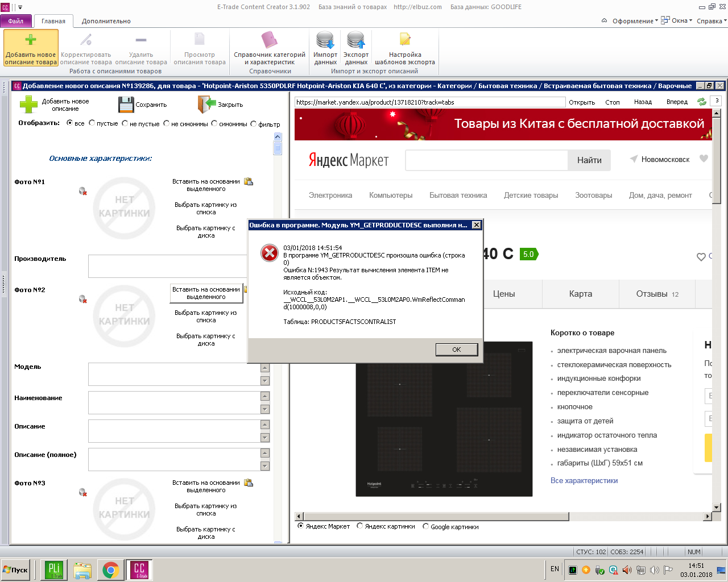Click 'Назад' browser button

click(643, 102)
